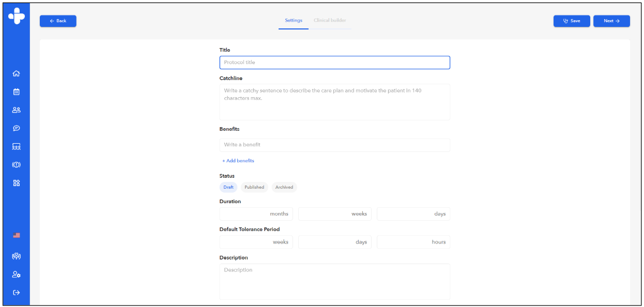Click the Tolerance Period days field
The image size is (644, 307).
pos(335,242)
